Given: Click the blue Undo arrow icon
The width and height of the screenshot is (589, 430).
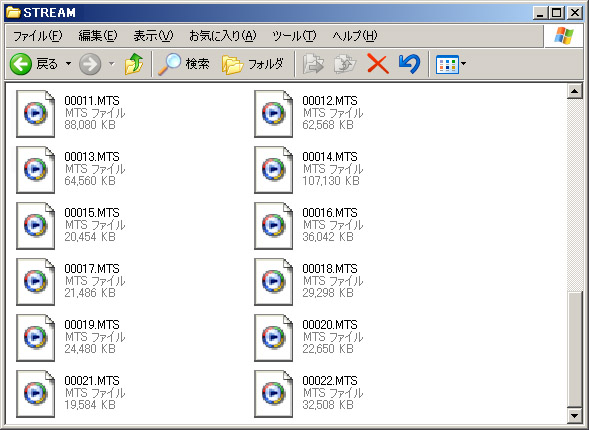Looking at the screenshot, I should [409, 64].
